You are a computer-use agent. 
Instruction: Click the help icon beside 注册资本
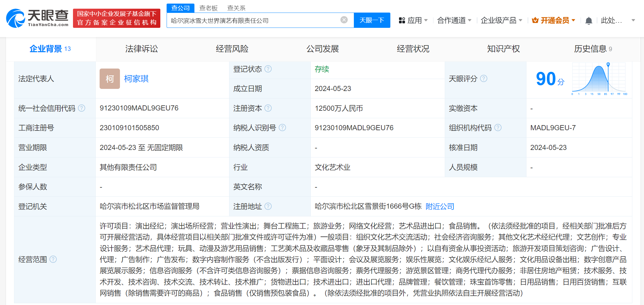(268, 108)
